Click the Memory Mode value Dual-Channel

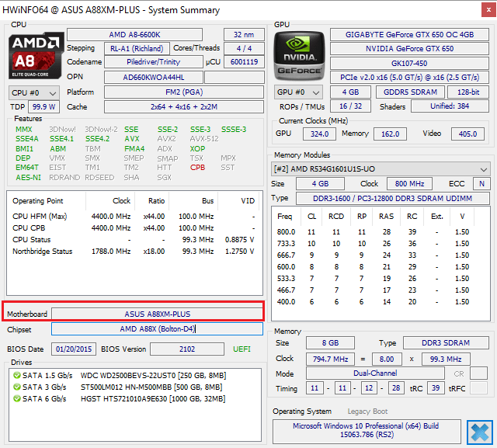pos(375,373)
